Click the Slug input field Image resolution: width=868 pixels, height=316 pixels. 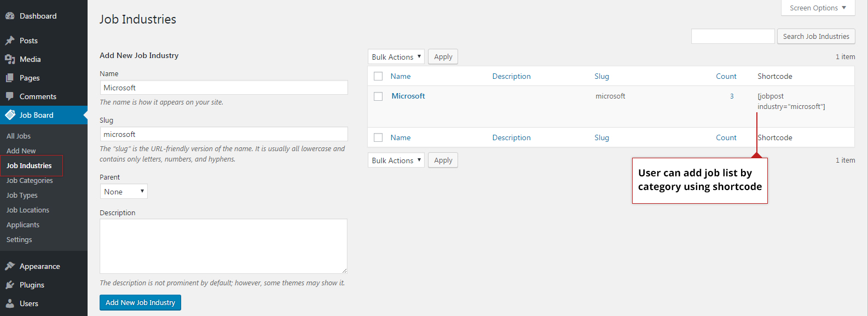[224, 134]
